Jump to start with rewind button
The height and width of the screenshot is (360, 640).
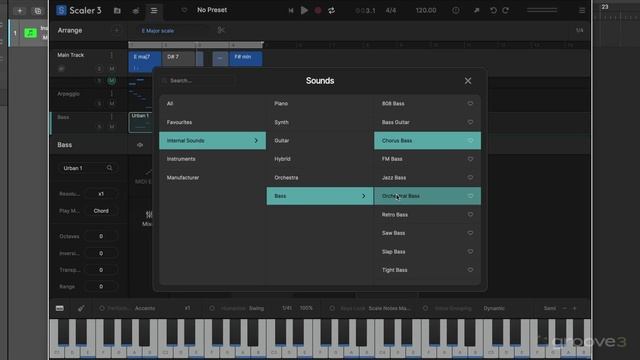click(291, 11)
